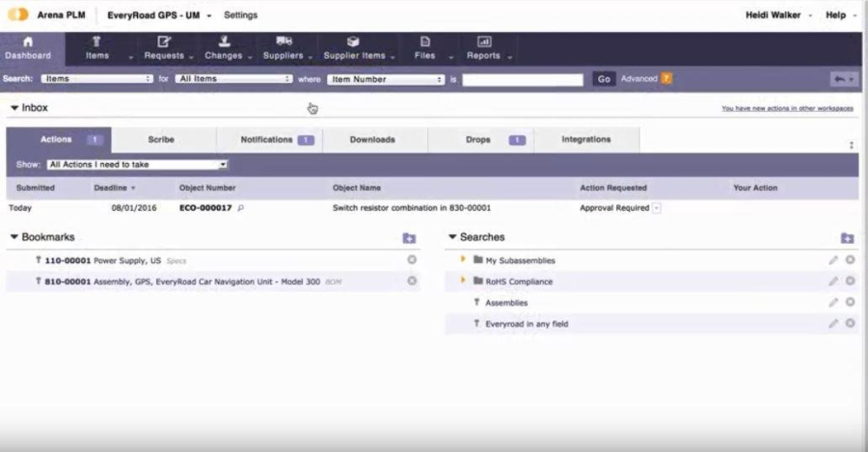Open the Item Number attribute dropdown
Image resolution: width=868 pixels, height=452 pixels.
click(x=386, y=79)
